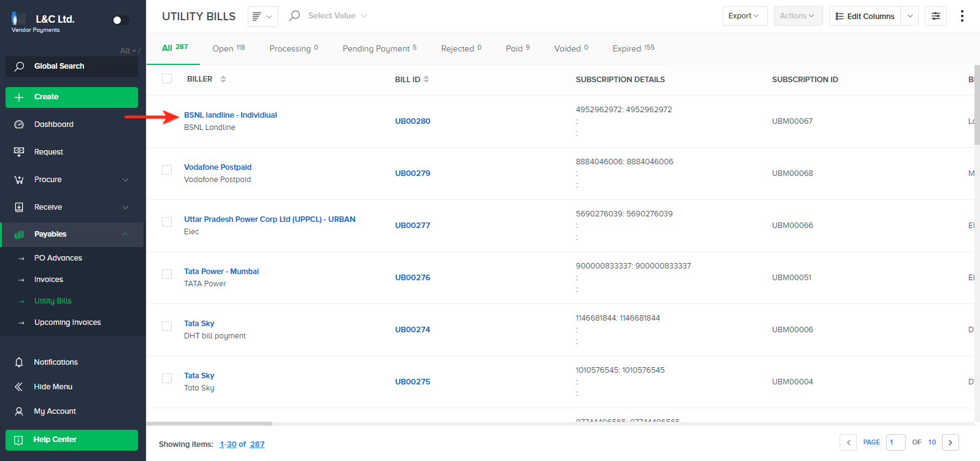Viewport: 980px width, 461px height.
Task: Switch to the Open tab
Action: tap(229, 48)
